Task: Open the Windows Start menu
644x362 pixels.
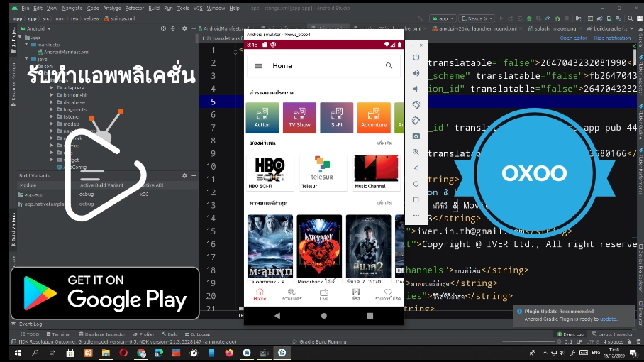Action: tap(18, 353)
